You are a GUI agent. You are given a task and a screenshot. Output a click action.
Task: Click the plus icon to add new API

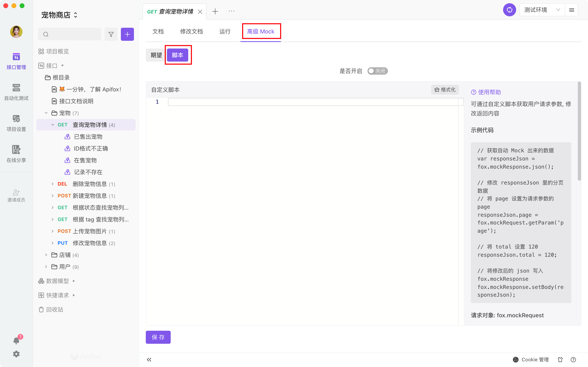(x=127, y=34)
